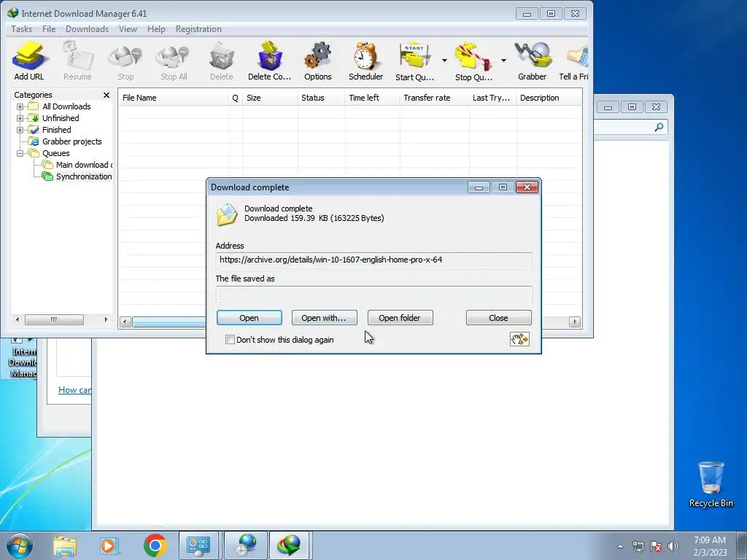The height and width of the screenshot is (560, 747).
Task: Select the Main download queue
Action: point(83,165)
